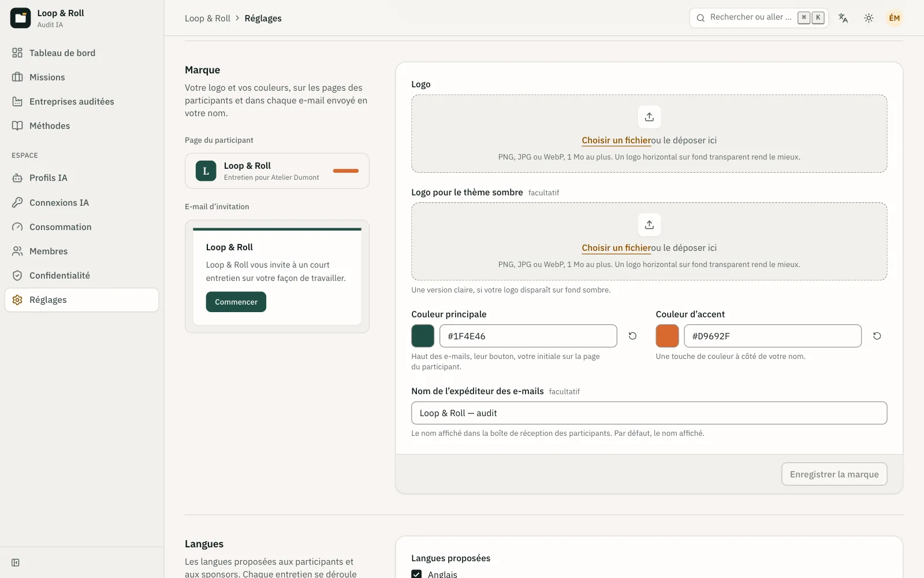The image size is (924, 578).
Task: Open the ÉM user avatar menu
Action: (895, 18)
